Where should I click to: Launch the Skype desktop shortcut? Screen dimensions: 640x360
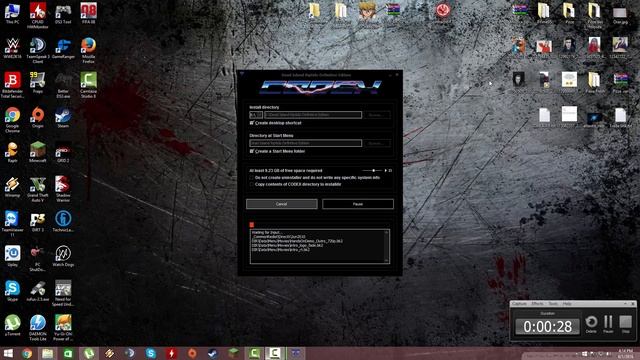[x=12, y=290]
